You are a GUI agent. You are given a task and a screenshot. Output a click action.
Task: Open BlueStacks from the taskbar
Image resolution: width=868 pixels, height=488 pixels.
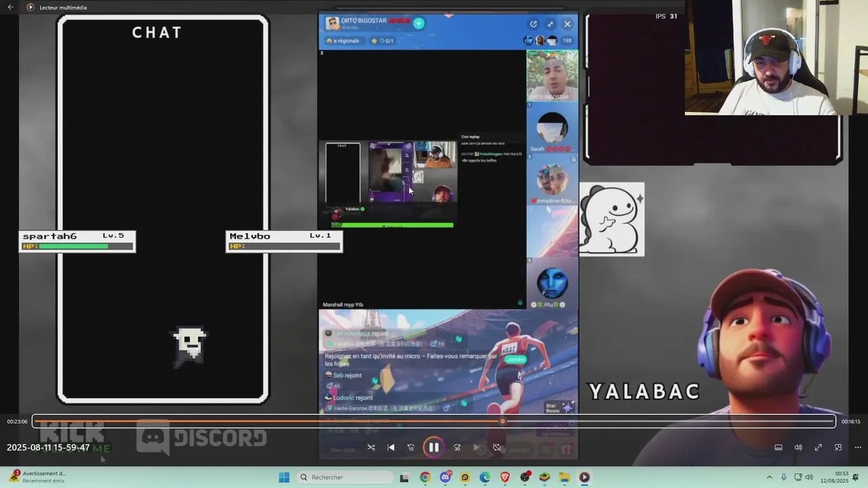pos(545,477)
